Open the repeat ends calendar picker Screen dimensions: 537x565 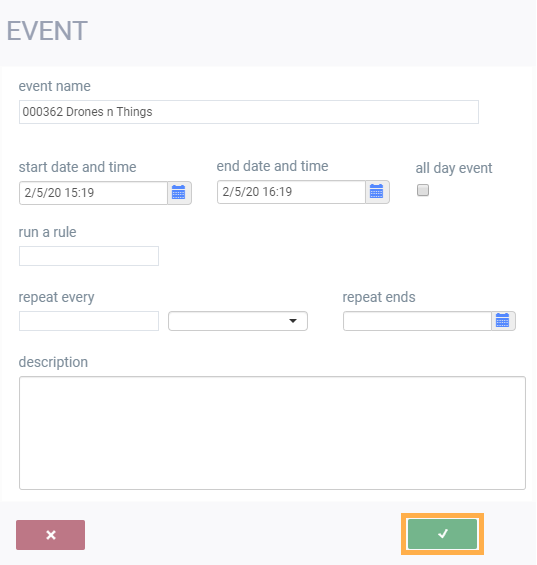tap(503, 321)
